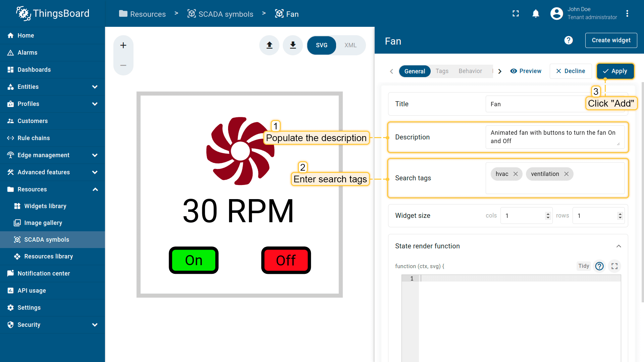Toggle fullscreen mode in top bar
The height and width of the screenshot is (362, 644).
coord(516,13)
